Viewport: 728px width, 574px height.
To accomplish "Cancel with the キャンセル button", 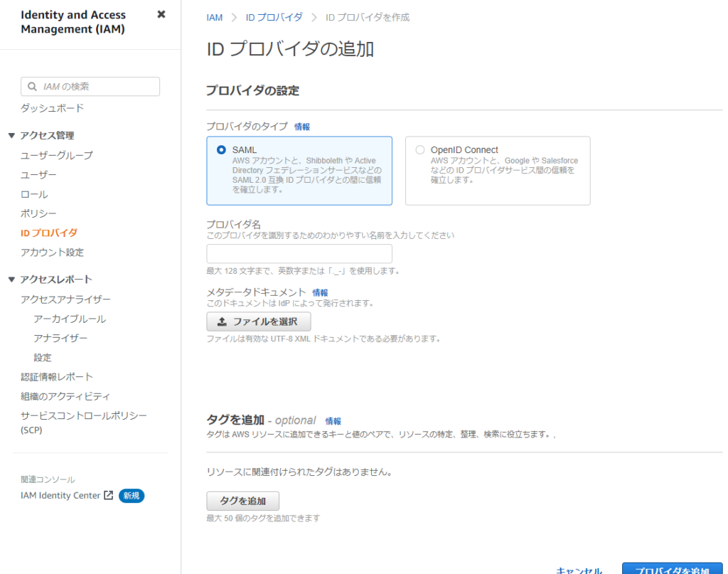I will 579,570.
